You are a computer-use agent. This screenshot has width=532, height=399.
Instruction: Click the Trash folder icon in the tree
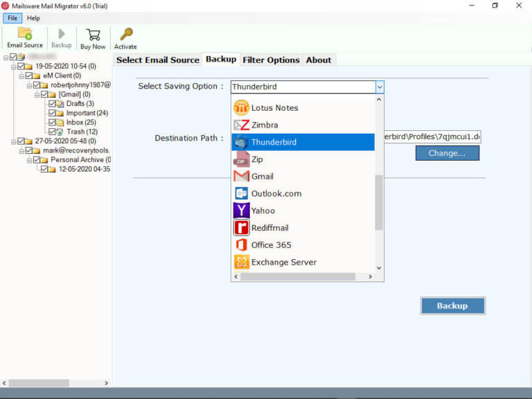coord(60,132)
